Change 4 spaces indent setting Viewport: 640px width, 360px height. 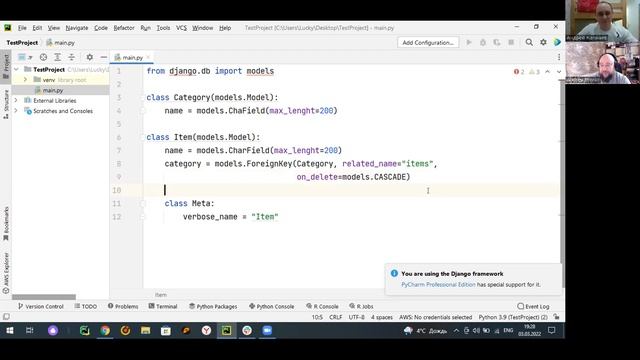(382, 317)
